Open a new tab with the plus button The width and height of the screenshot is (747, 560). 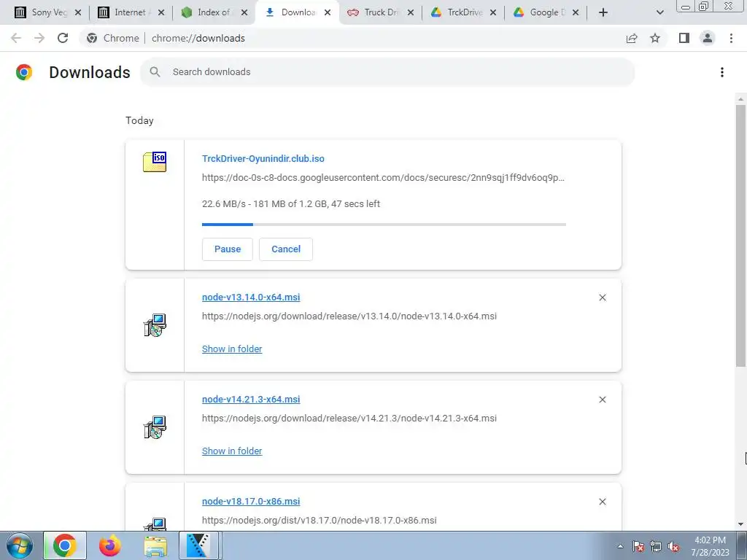603,12
